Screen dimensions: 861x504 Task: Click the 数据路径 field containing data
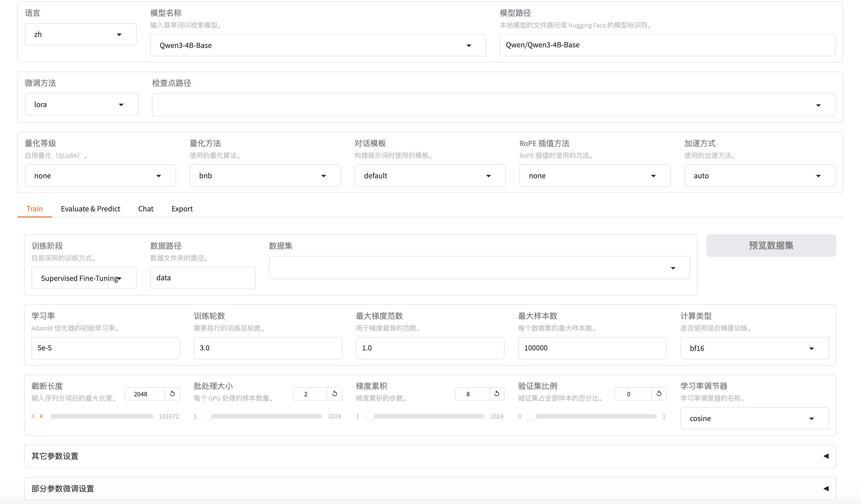tap(202, 278)
